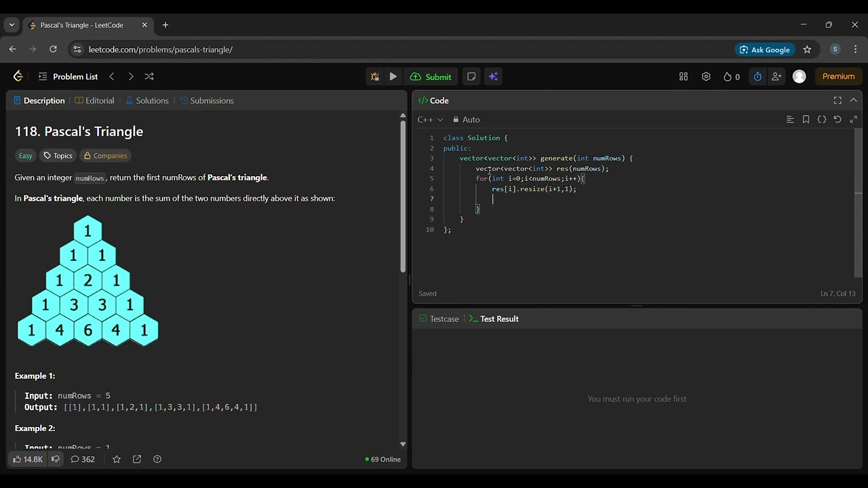
Task: Click the invite friends icon
Action: pyautogui.click(x=776, y=77)
